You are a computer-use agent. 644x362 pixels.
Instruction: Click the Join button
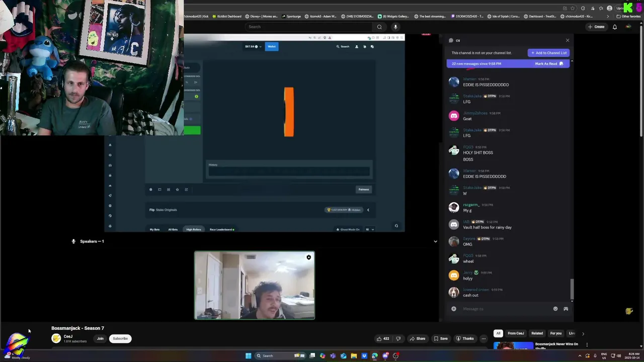coord(100,338)
